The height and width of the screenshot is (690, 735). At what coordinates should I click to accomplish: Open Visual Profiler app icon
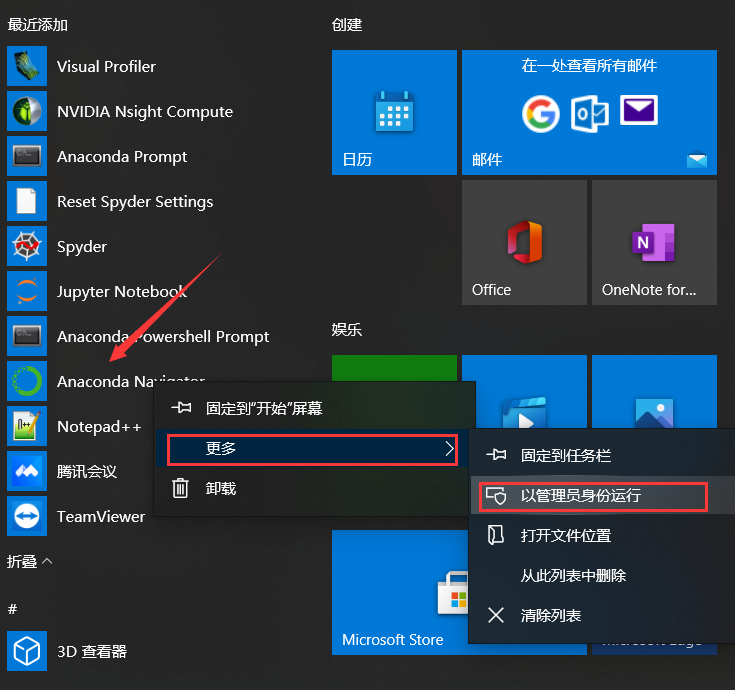[27, 66]
